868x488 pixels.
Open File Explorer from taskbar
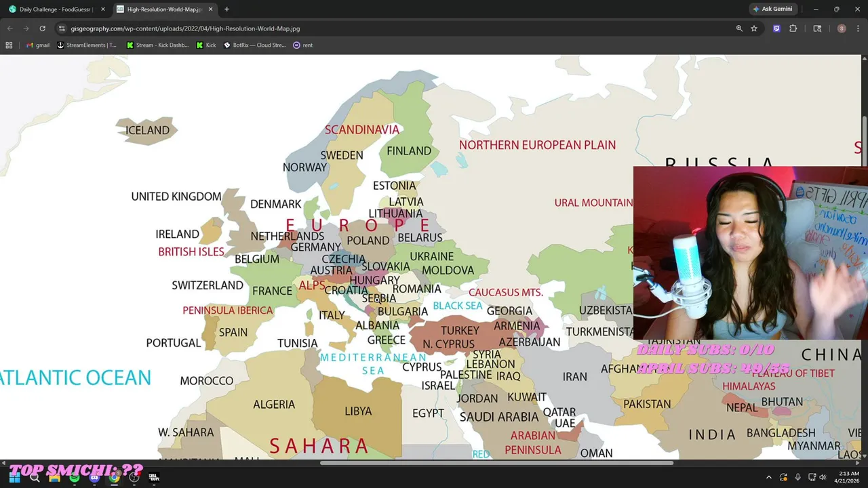pos(54,477)
